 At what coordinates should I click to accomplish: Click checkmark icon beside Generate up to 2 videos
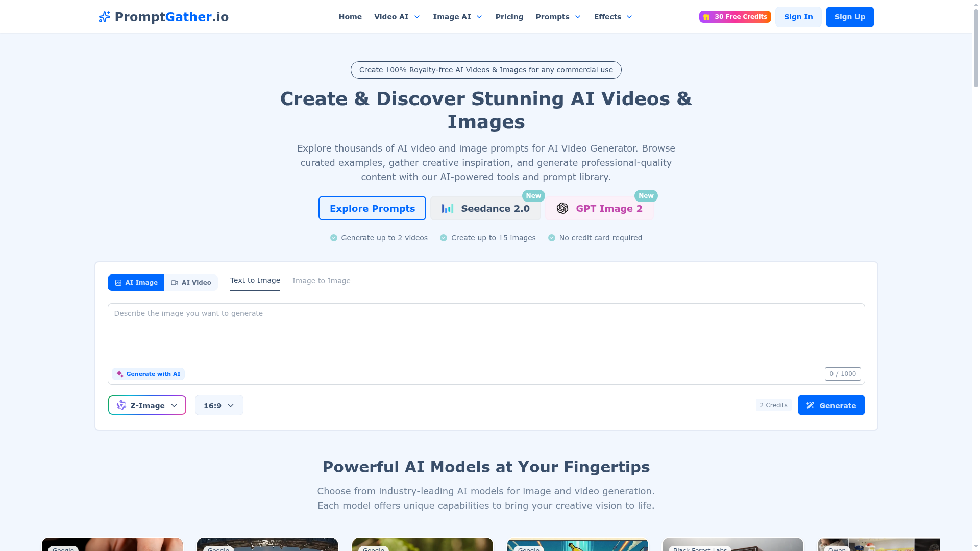point(334,238)
